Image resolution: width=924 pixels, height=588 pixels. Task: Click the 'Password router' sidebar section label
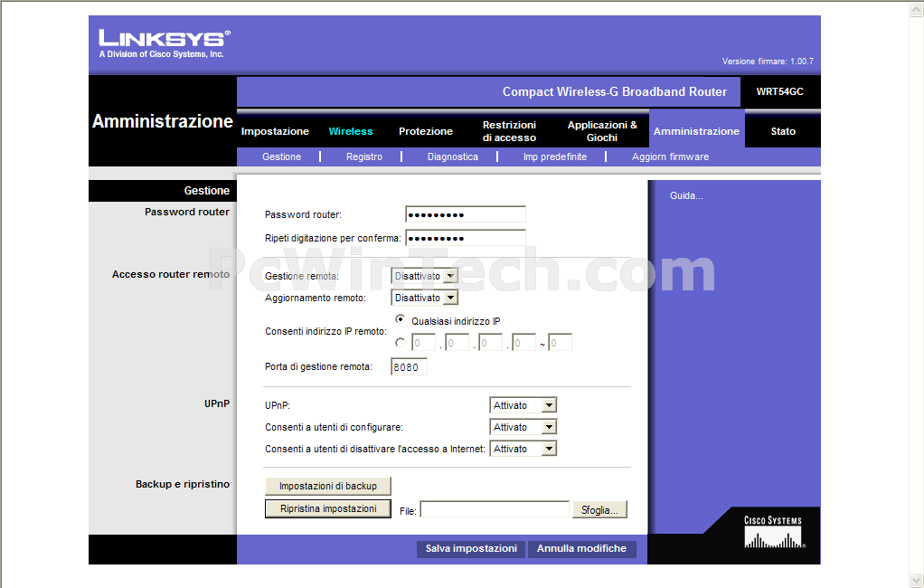(187, 212)
